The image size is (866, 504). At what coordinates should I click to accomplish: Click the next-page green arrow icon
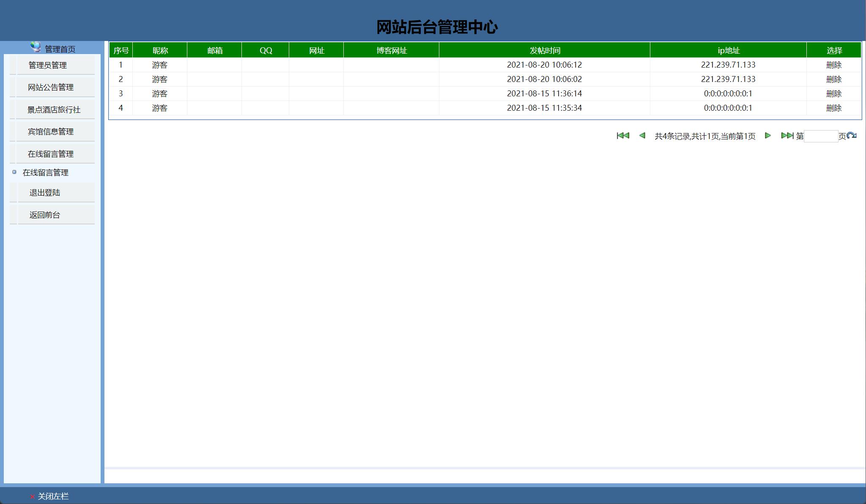tap(767, 136)
